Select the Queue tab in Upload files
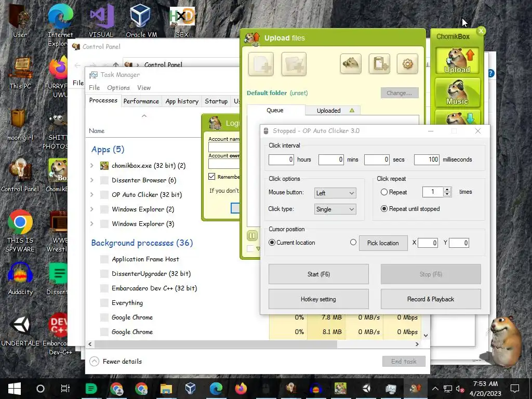 [275, 110]
